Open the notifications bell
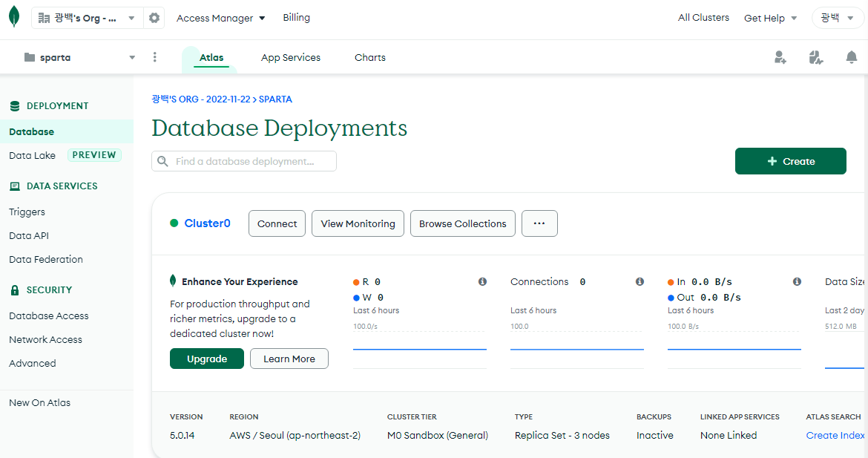This screenshot has width=868, height=458. pos(852,57)
